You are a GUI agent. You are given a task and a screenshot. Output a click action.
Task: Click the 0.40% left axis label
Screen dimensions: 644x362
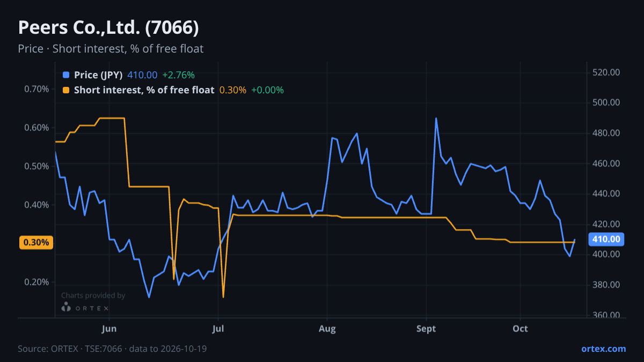coord(37,205)
